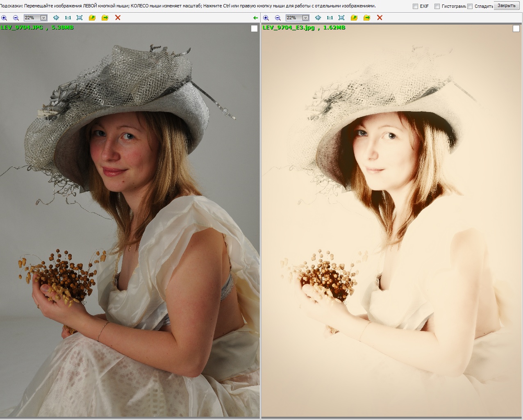Click fit-to-window icon in left pane toolbar
The image size is (523, 420).
tap(56, 18)
